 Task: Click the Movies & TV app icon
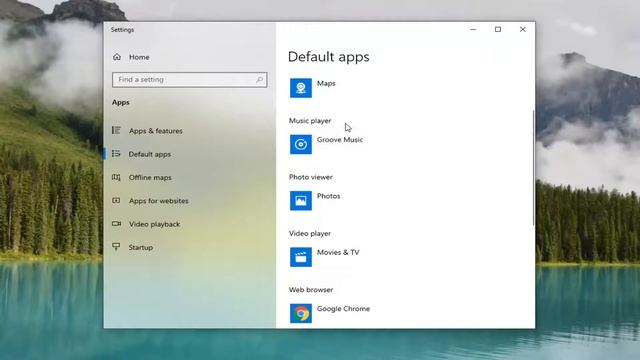pyautogui.click(x=301, y=257)
